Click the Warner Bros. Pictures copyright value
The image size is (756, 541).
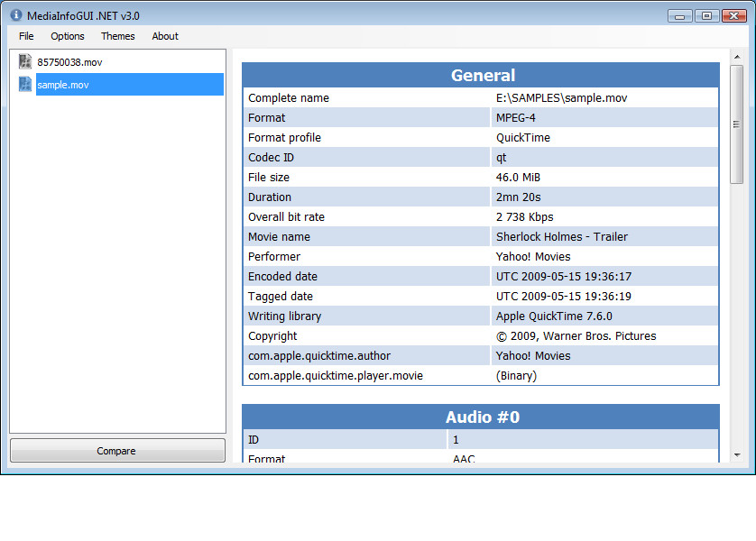point(576,335)
